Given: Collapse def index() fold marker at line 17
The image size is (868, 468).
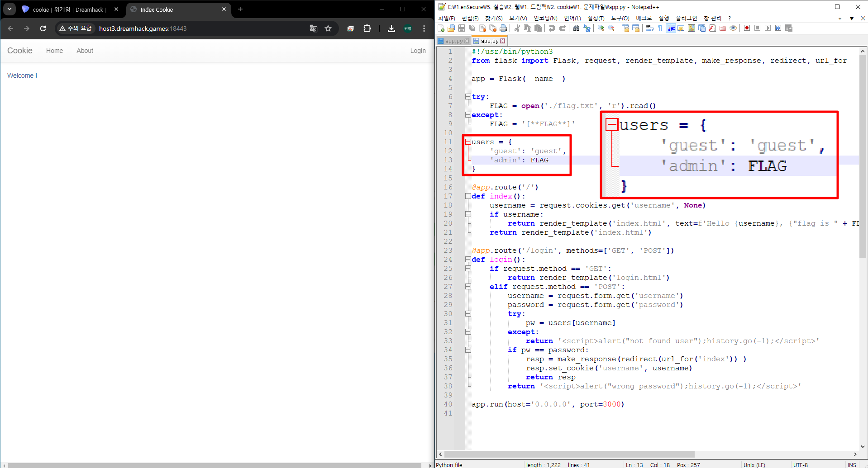Looking at the screenshot, I should (468, 196).
